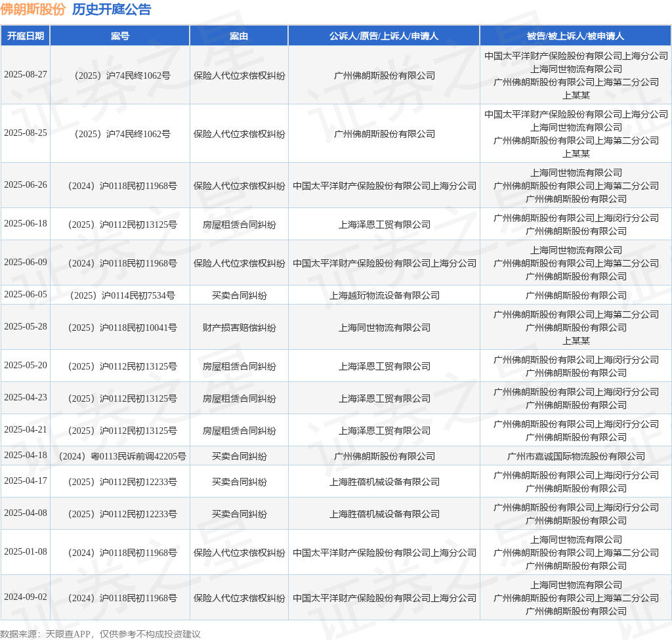Click 房屋租赁合同纠纷 in the 2025-05-20 row
The height and width of the screenshot is (640, 672).
pyautogui.click(x=239, y=366)
